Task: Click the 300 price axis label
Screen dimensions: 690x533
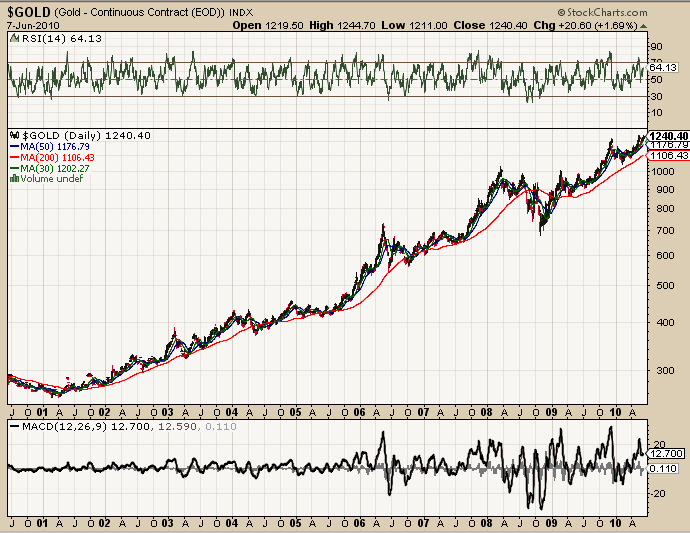Action: [665, 371]
